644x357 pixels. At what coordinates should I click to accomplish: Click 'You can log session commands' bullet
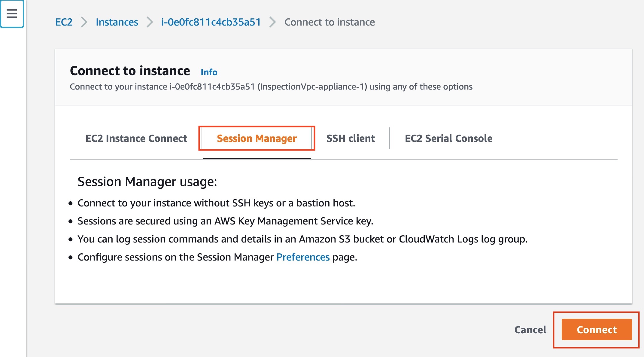pyautogui.click(x=302, y=239)
